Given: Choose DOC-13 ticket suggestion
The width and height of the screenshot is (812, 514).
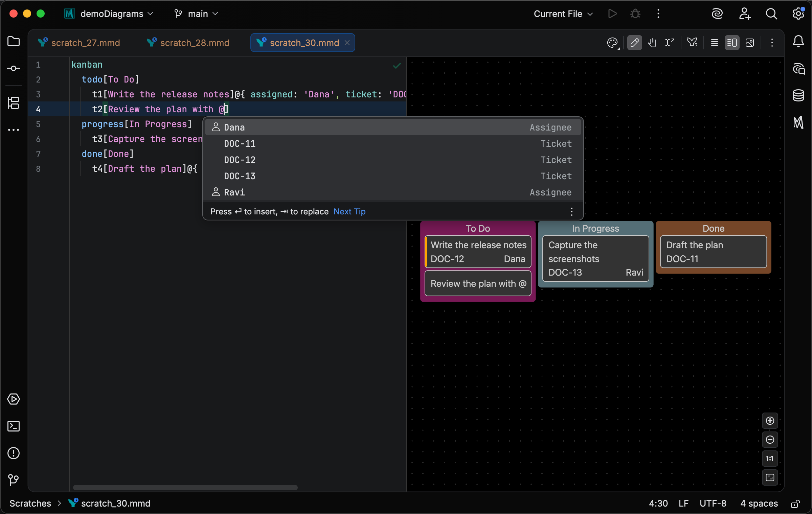Looking at the screenshot, I should (393, 176).
